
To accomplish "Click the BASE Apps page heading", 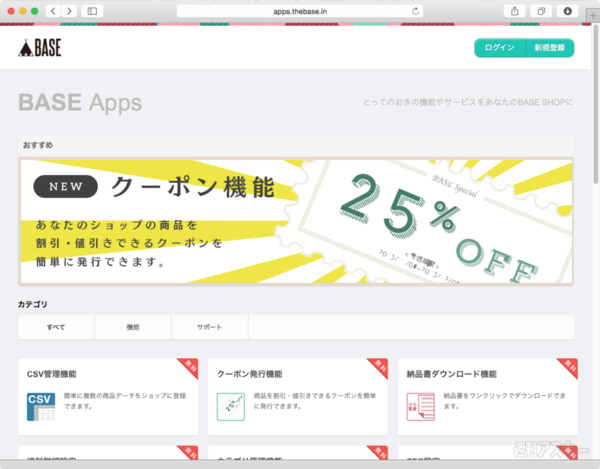I will (x=80, y=103).
